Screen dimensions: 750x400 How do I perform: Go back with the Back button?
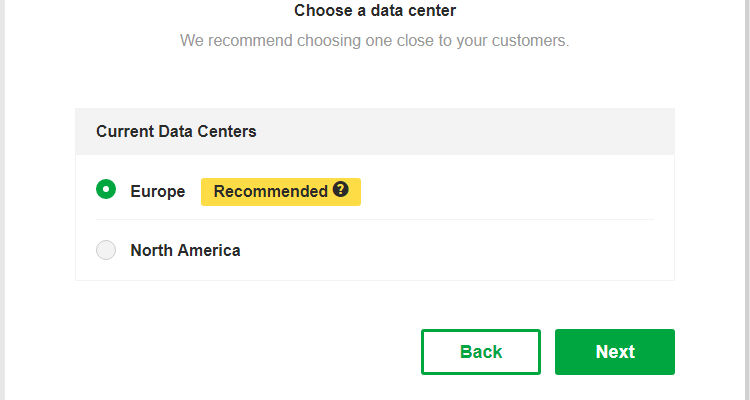tap(481, 352)
